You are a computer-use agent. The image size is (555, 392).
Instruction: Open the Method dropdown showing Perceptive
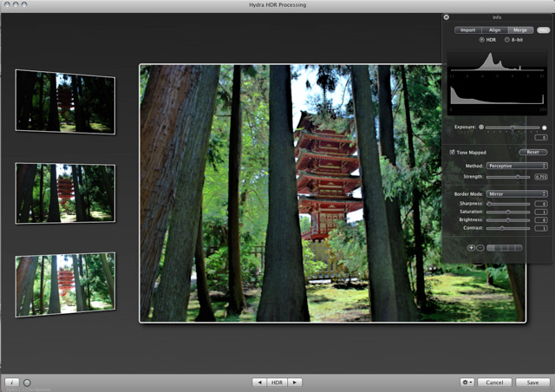pyautogui.click(x=516, y=165)
